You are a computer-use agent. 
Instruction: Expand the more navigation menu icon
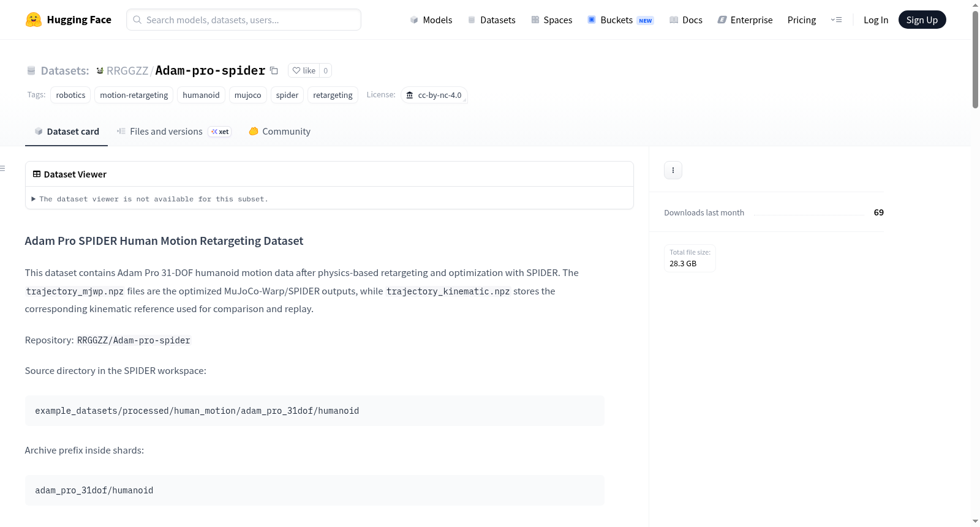pos(837,20)
